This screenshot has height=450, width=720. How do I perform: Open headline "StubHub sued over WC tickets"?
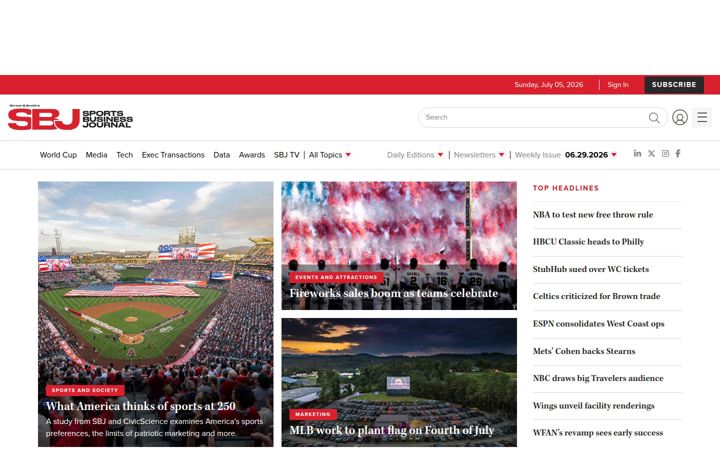(x=591, y=269)
